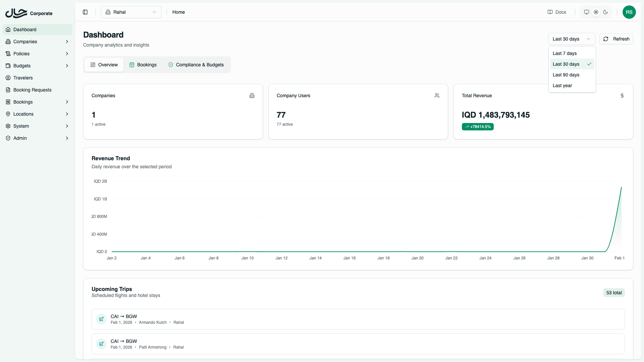Screen dimensions: 644x362
Task: Click the Locations pin icon in the sidebar
Action: 8,114
